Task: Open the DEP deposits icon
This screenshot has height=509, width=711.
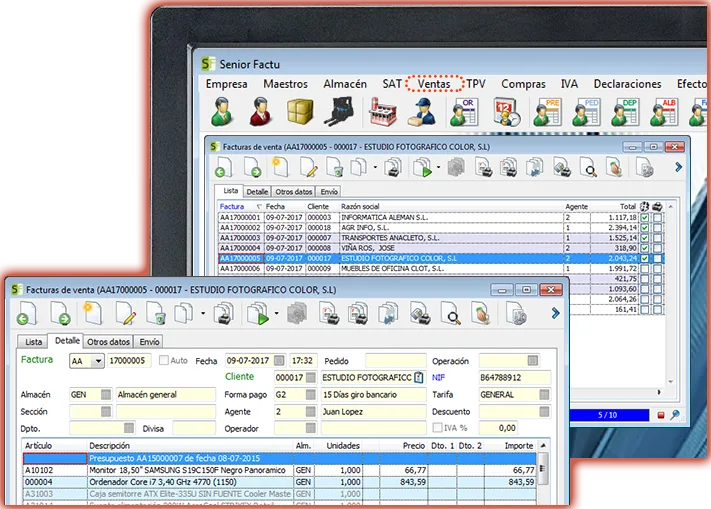Action: pyautogui.click(x=625, y=112)
